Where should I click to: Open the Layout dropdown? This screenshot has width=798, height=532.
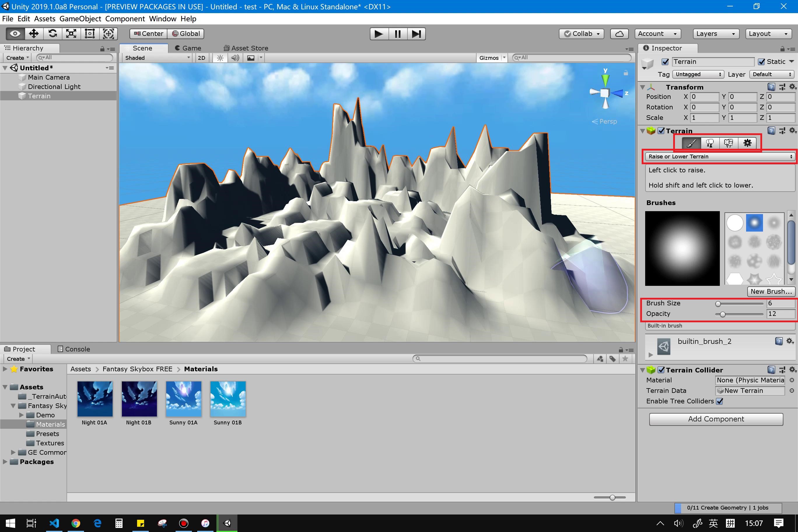coord(768,34)
